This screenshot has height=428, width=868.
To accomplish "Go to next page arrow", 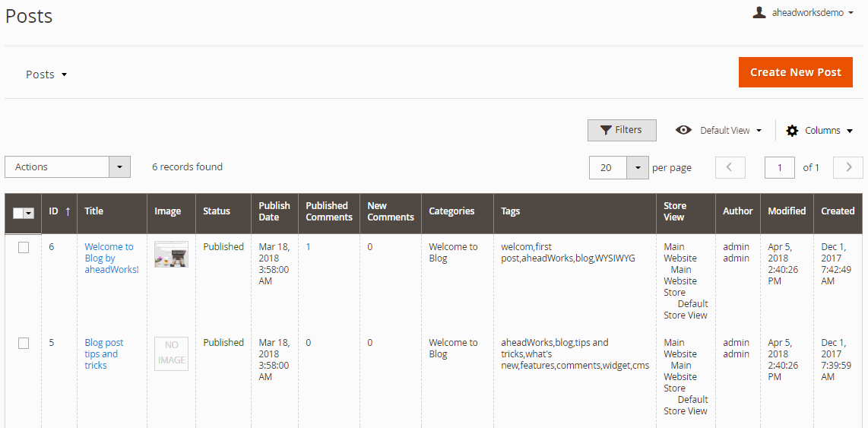I will (847, 167).
